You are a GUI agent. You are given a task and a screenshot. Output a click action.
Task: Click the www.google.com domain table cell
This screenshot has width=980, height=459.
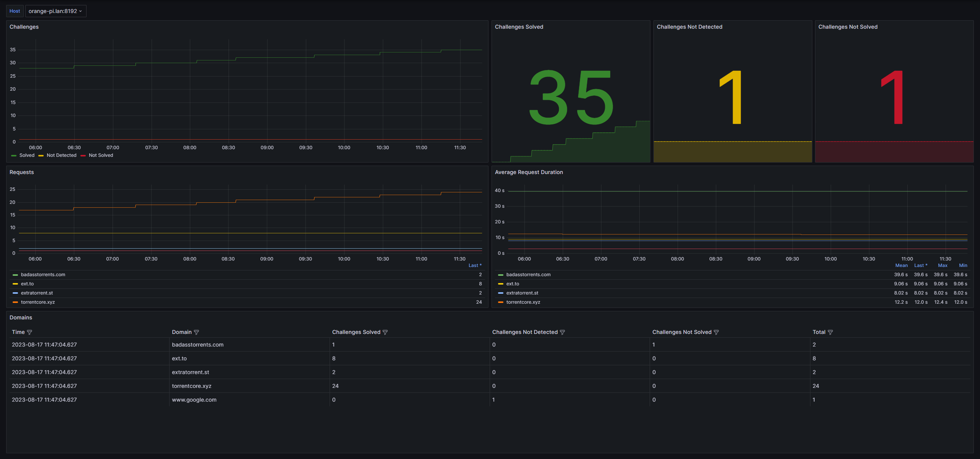coord(194,400)
